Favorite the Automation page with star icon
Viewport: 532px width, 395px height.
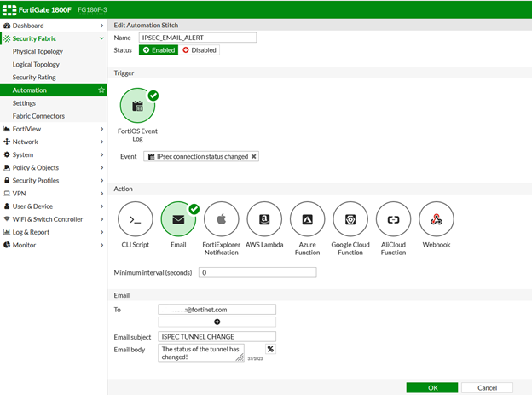click(x=101, y=90)
